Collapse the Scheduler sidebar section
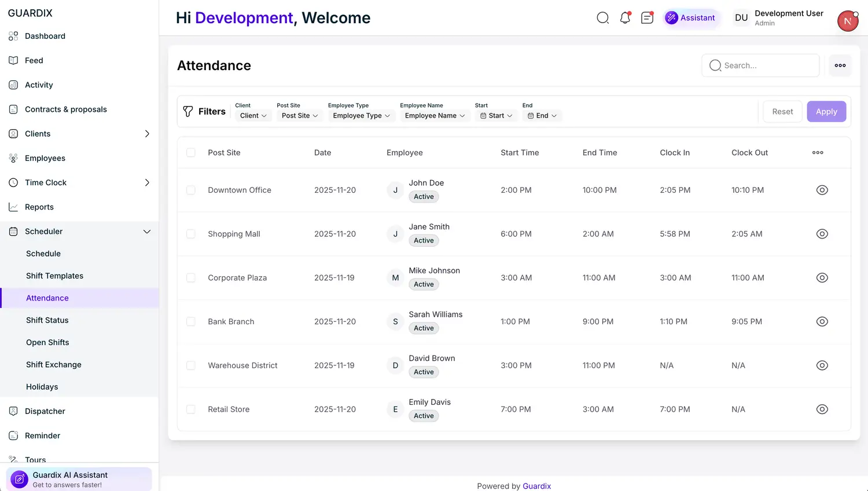Image resolution: width=868 pixels, height=491 pixels. pyautogui.click(x=146, y=232)
